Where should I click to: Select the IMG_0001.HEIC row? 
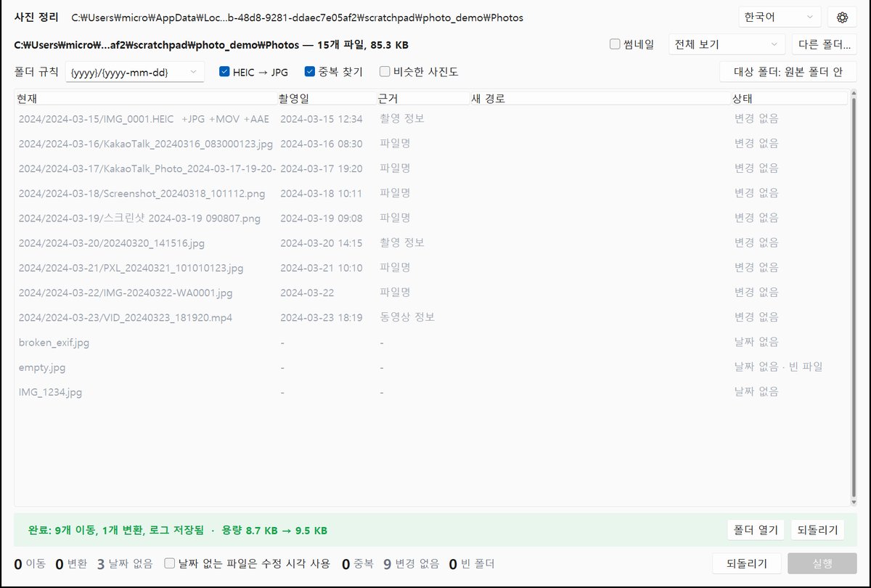tap(431, 118)
